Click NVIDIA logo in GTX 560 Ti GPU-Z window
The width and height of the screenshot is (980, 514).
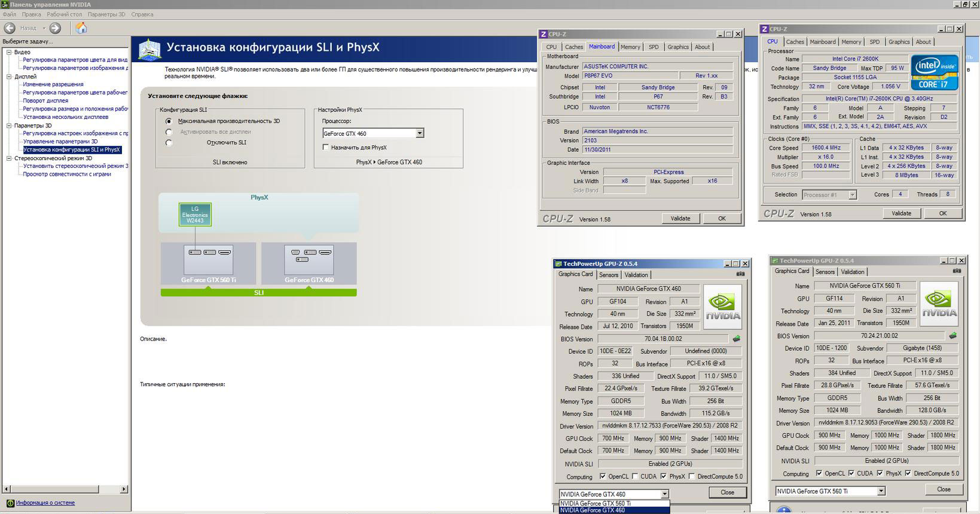point(939,304)
